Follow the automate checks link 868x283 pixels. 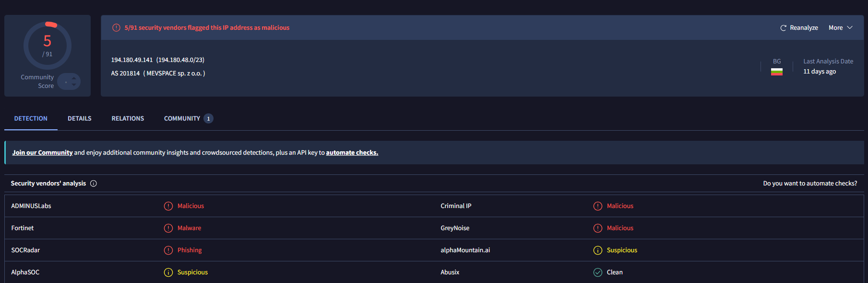click(x=352, y=153)
